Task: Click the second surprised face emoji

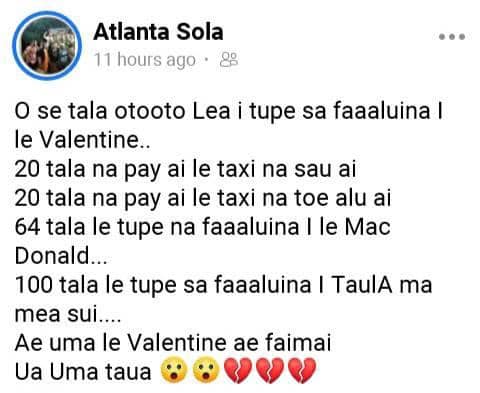Action: [x=206, y=370]
